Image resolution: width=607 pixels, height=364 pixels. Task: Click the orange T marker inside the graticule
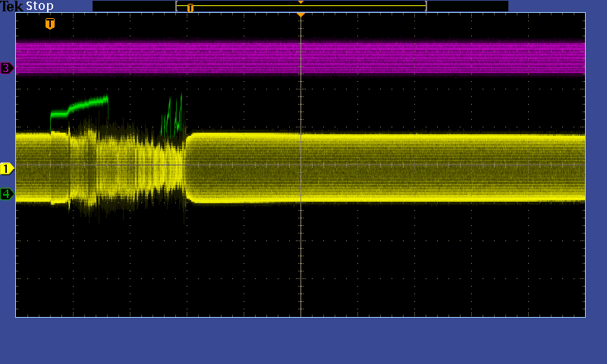point(50,24)
